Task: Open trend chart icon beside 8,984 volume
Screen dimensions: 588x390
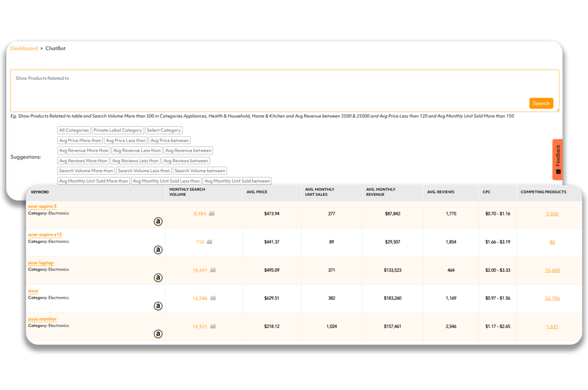Action: [x=212, y=214]
